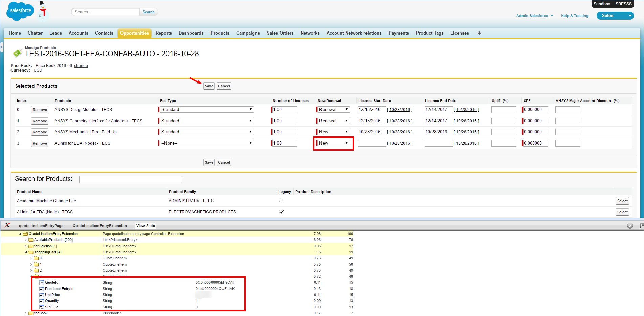Click the top Save button
Viewport: 644px width, 316px height.
click(209, 86)
